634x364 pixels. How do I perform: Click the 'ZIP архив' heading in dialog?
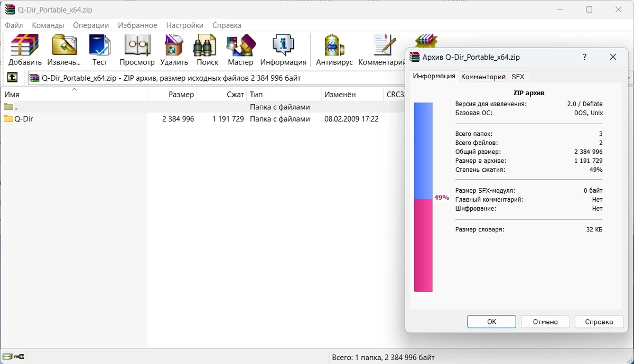[529, 92]
